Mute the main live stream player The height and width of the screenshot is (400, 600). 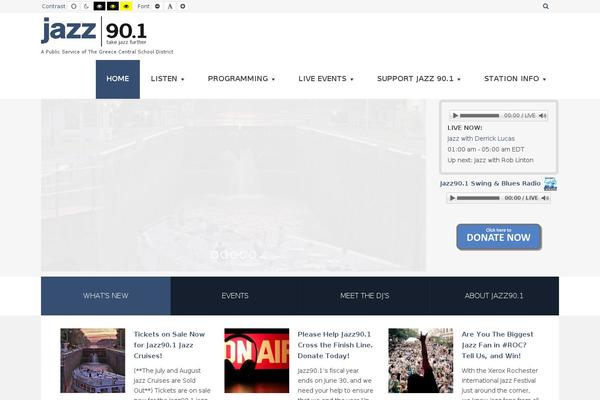pyautogui.click(x=542, y=116)
